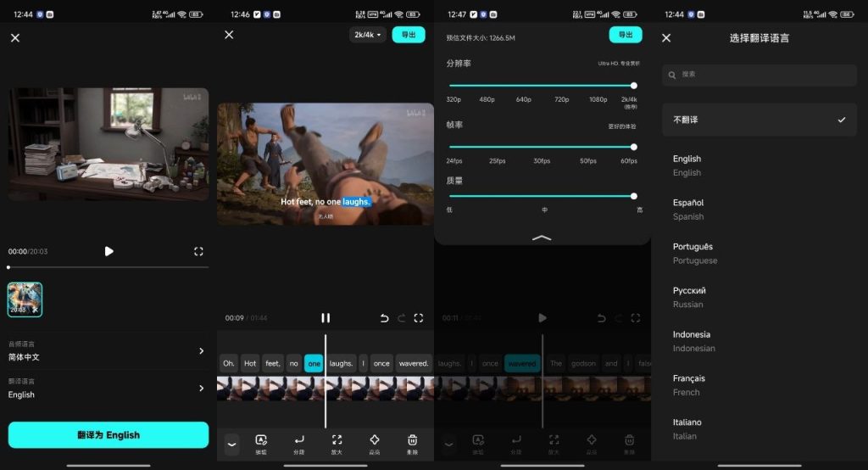Set resolution to 1080p
Image resolution: width=868 pixels, height=470 pixels.
click(598, 100)
